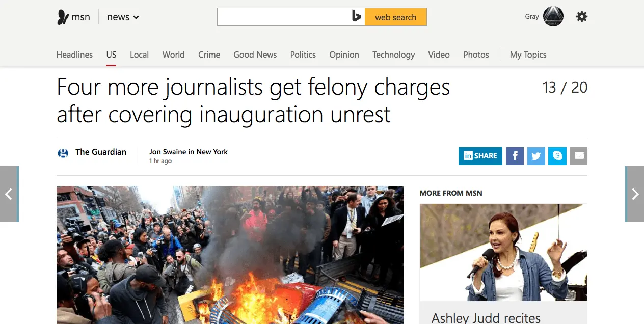This screenshot has width=644, height=324.
Task: Select the Technology tab
Action: [x=393, y=55]
